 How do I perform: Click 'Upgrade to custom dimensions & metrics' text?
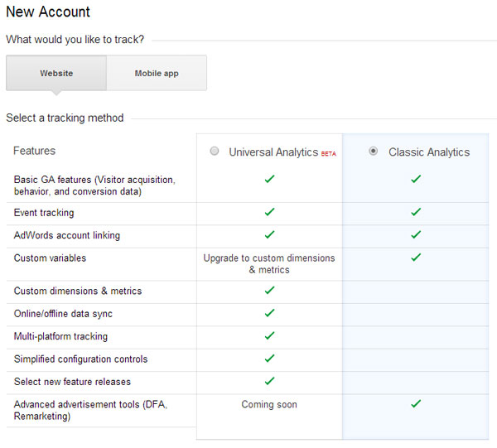pos(269,264)
